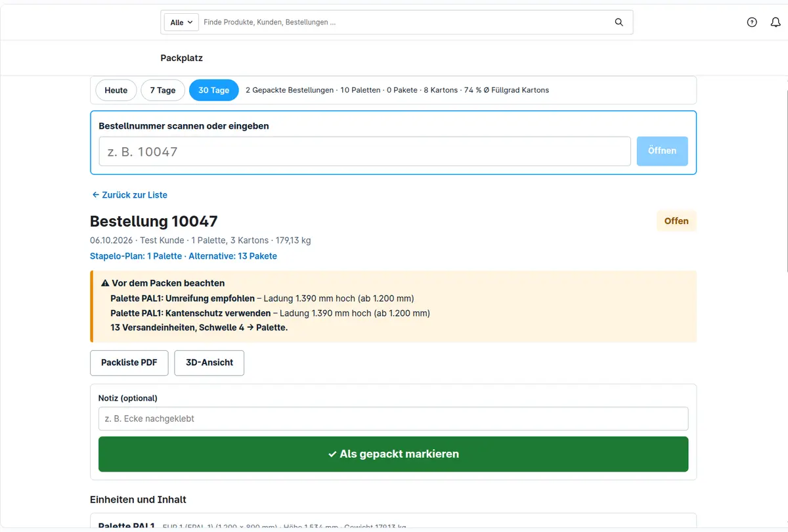The height and width of the screenshot is (532, 788).
Task: Select the '30 Tage' time range filter
Action: (x=214, y=90)
